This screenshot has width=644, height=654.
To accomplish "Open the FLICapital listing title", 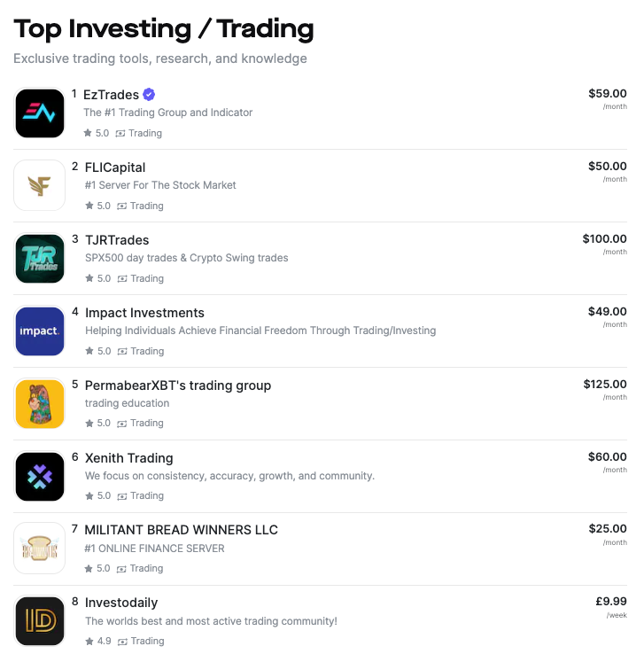I will coord(115,167).
